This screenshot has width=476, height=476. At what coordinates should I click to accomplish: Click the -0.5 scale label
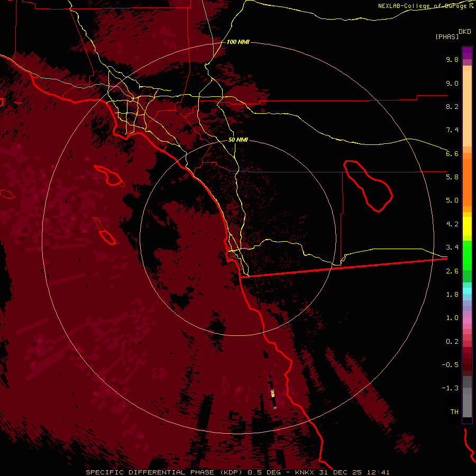(450, 365)
